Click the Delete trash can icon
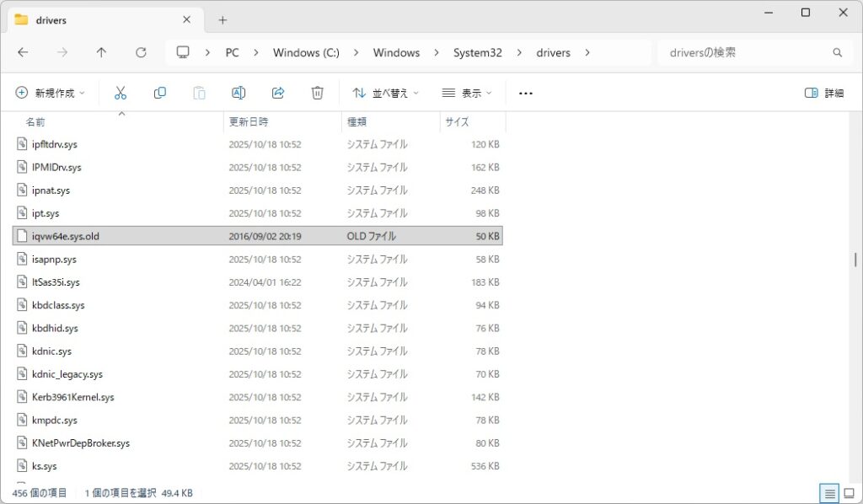Screen dimensions: 863x504 coord(317,93)
